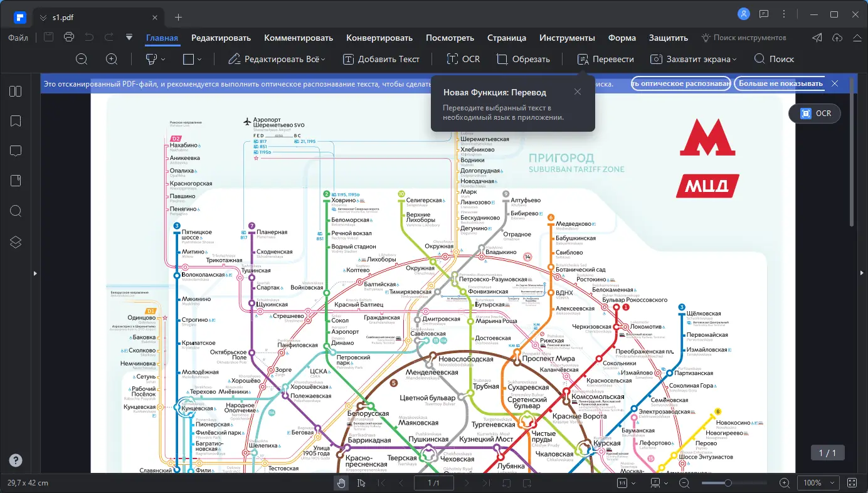Open the Посмотреть tab
The image size is (868, 493).
(450, 38)
